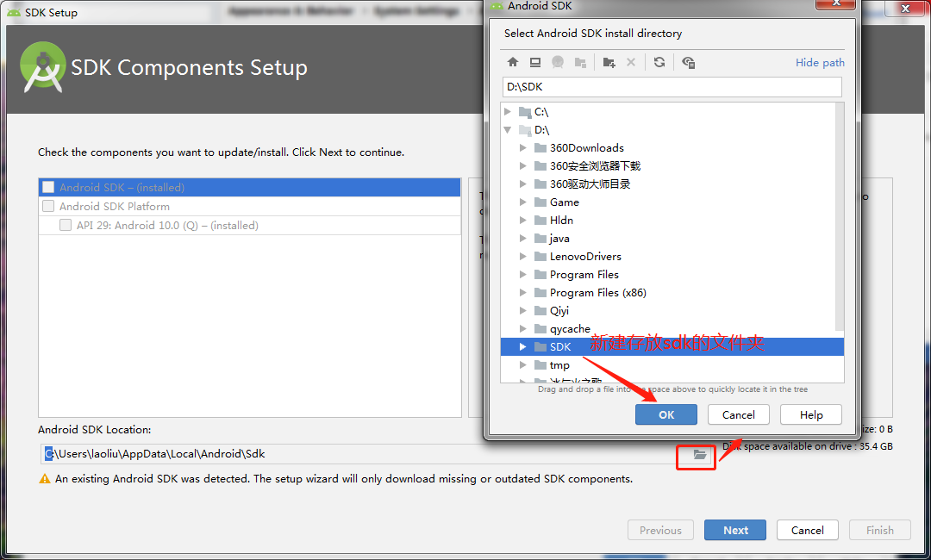Click the delete X icon in toolbar
This screenshot has width=931, height=560.
tap(630, 62)
